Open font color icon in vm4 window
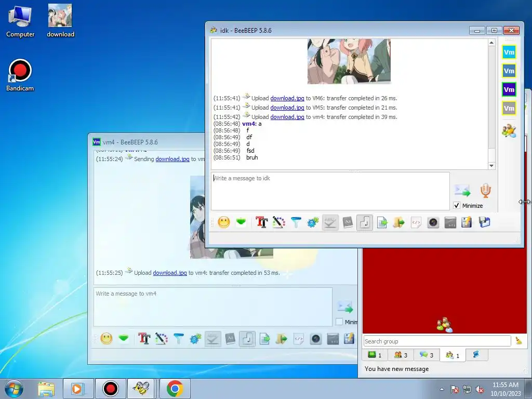 coord(162,339)
